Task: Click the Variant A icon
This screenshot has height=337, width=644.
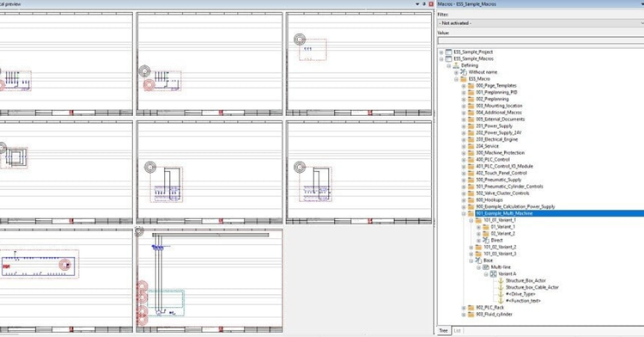Action: 493,273
